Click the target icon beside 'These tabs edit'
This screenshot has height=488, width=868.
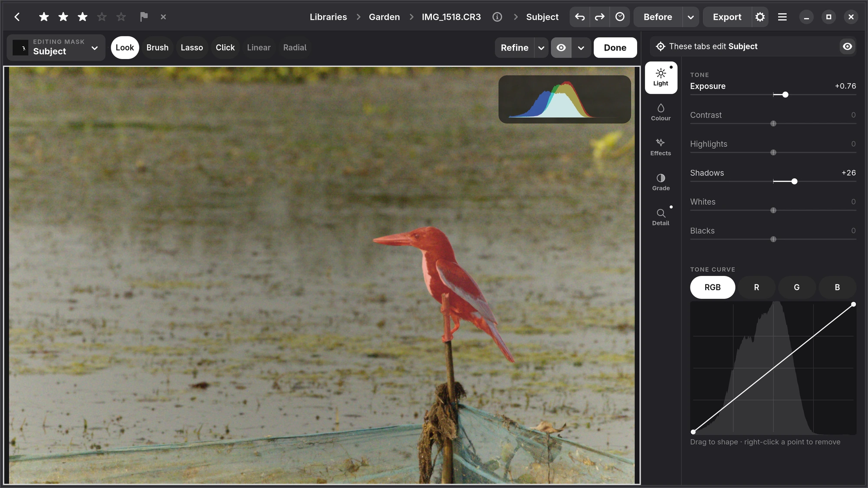click(661, 46)
